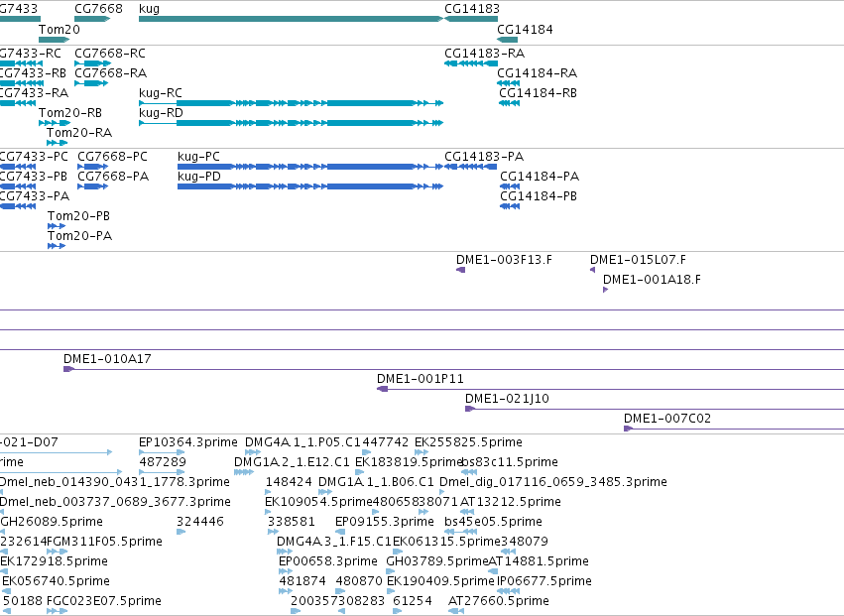Click EST IP06677.5prime
The height and width of the screenshot is (616, 844).
coord(508,591)
